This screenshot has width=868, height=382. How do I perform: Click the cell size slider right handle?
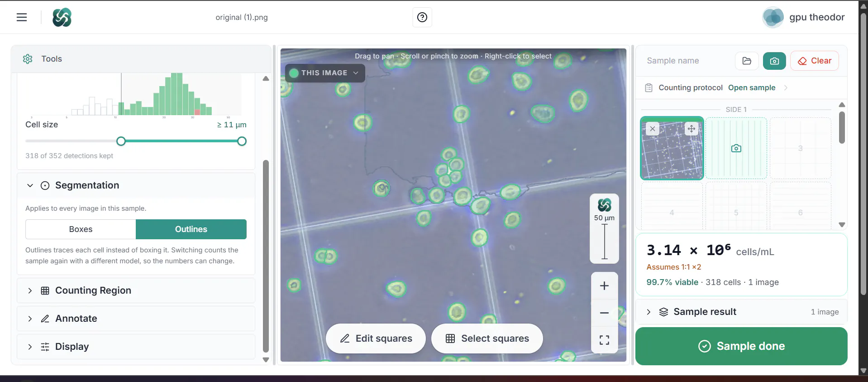(x=242, y=141)
